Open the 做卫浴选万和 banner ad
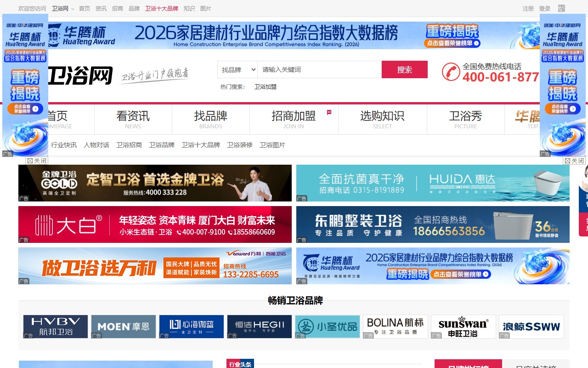Image resolution: width=588 pixels, height=368 pixels. click(x=155, y=266)
